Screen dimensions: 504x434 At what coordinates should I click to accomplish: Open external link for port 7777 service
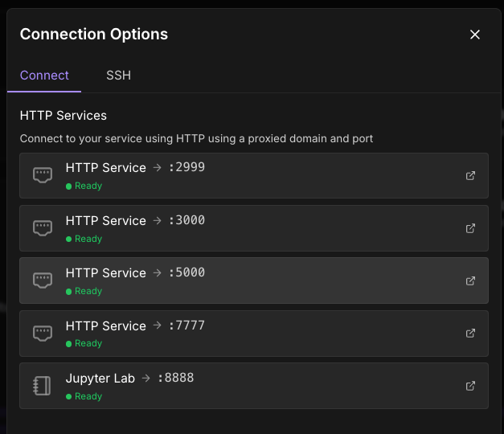pyautogui.click(x=470, y=334)
